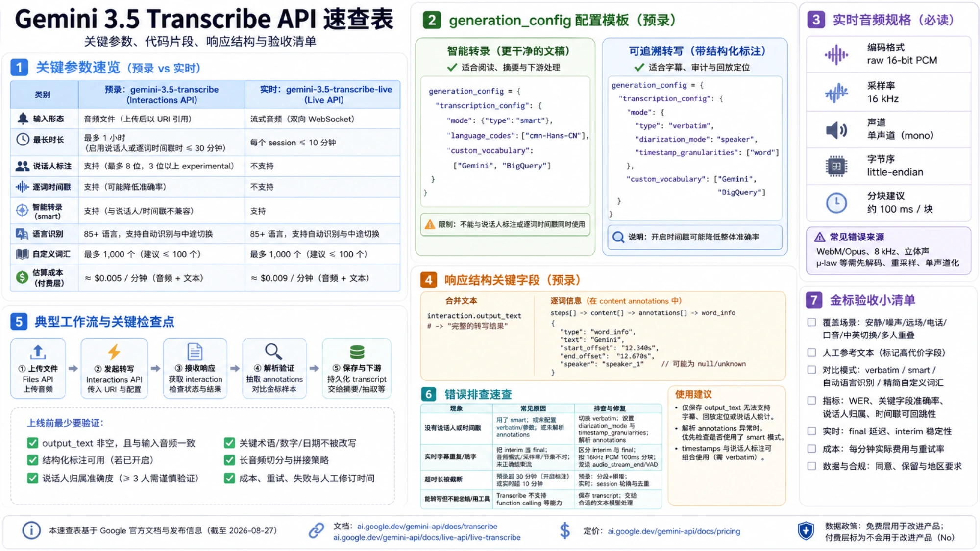This screenshot has height=551, width=980.
Task: Select the translate icon beside 语言识别
Action: pos(22,234)
